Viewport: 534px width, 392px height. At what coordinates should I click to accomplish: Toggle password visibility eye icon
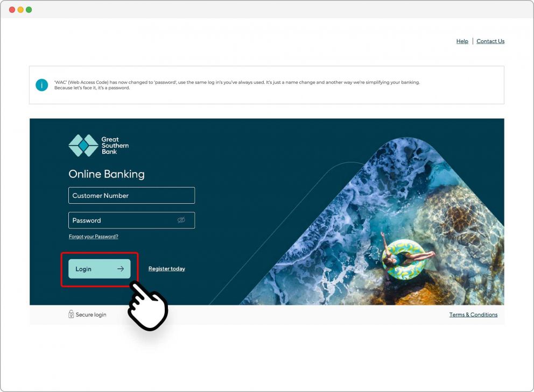[181, 220]
